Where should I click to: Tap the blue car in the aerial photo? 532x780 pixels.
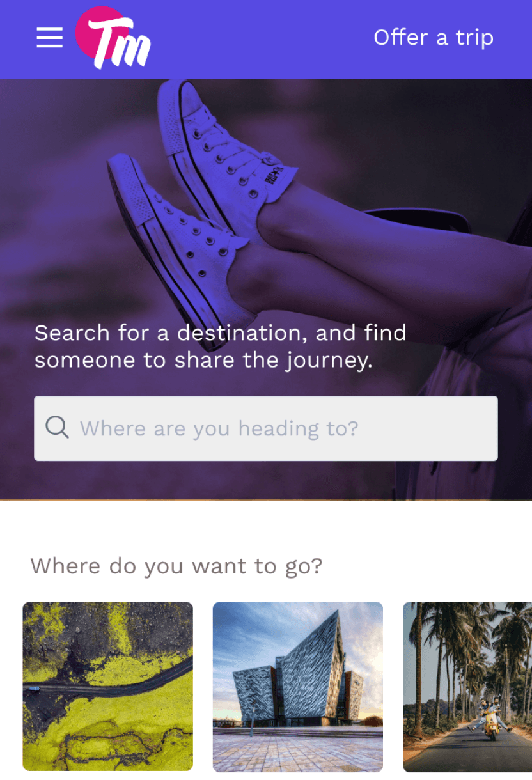coord(34,689)
